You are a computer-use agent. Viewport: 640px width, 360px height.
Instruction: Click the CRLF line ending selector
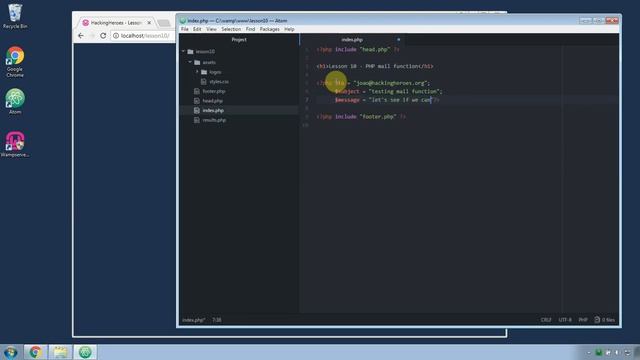(x=546, y=320)
